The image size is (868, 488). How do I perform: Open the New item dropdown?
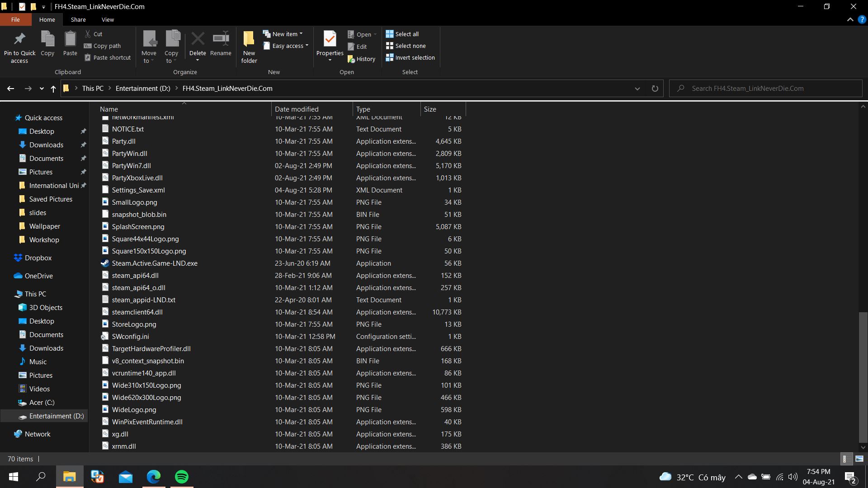(283, 34)
